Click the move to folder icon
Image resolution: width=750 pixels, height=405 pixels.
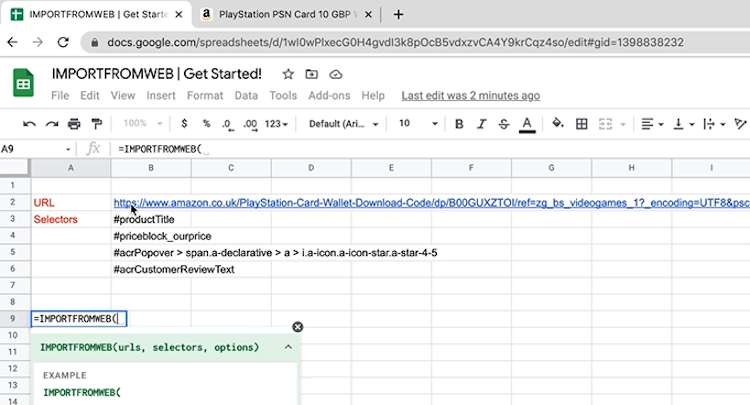311,74
